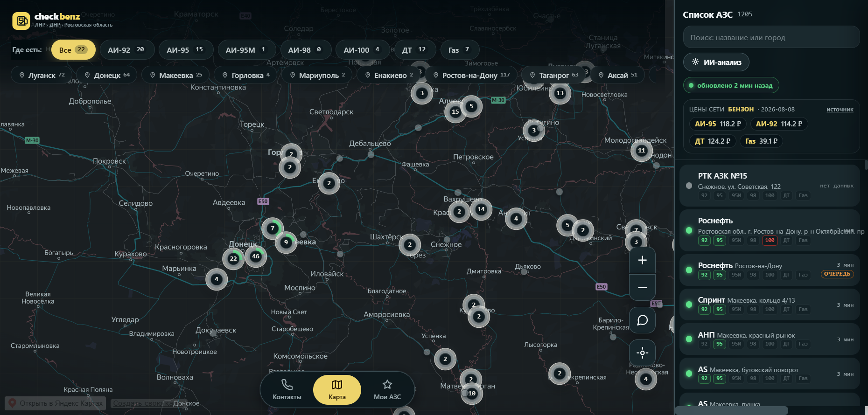Select the Таганрог city chip
Image resolution: width=868 pixels, height=415 pixels.
pyautogui.click(x=553, y=75)
